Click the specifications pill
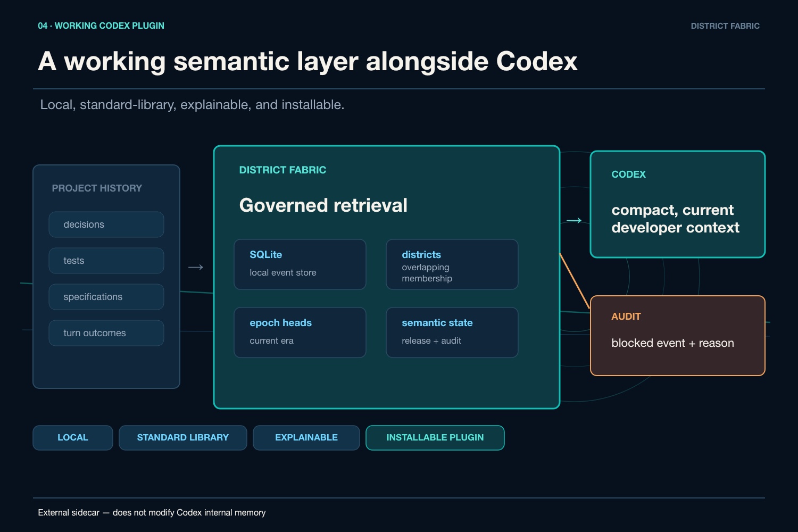The height and width of the screenshot is (532, 798). pyautogui.click(x=106, y=297)
